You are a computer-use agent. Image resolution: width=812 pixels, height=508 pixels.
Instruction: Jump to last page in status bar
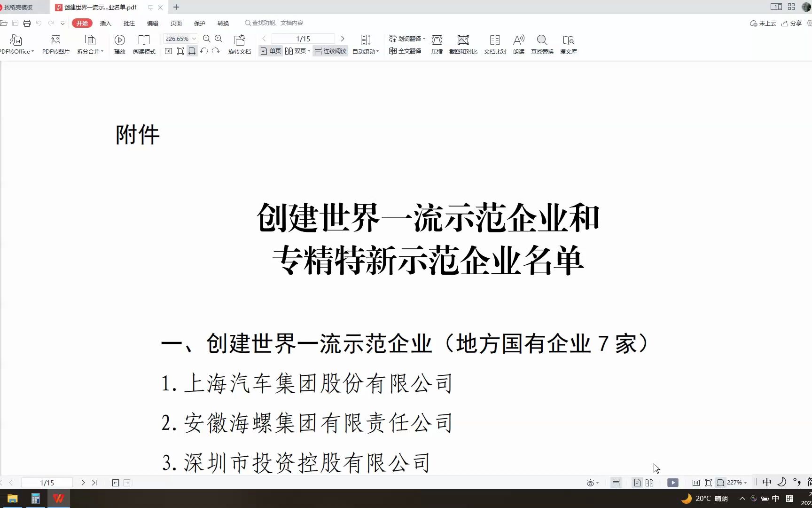pyautogui.click(x=94, y=483)
